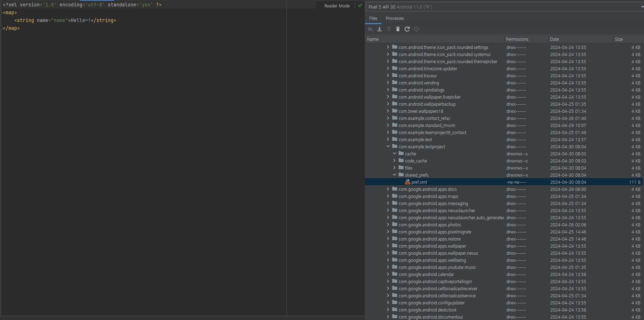The image size is (644, 320).
Task: Switch to the Files tab
Action: (x=373, y=18)
